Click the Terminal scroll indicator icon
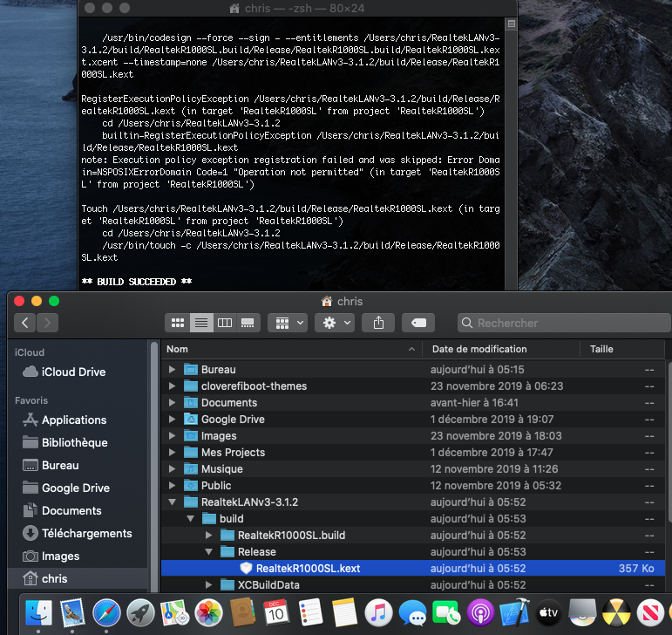672x635 pixels. point(512,24)
